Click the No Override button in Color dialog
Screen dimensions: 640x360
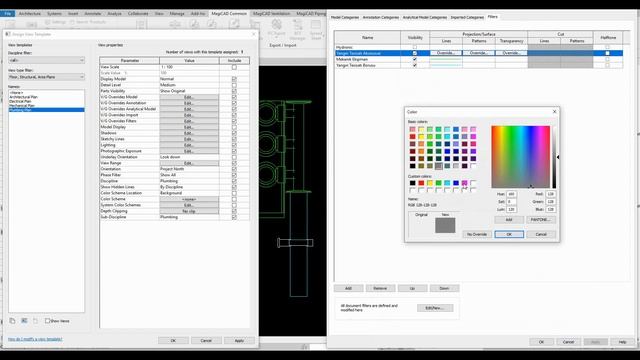click(477, 234)
